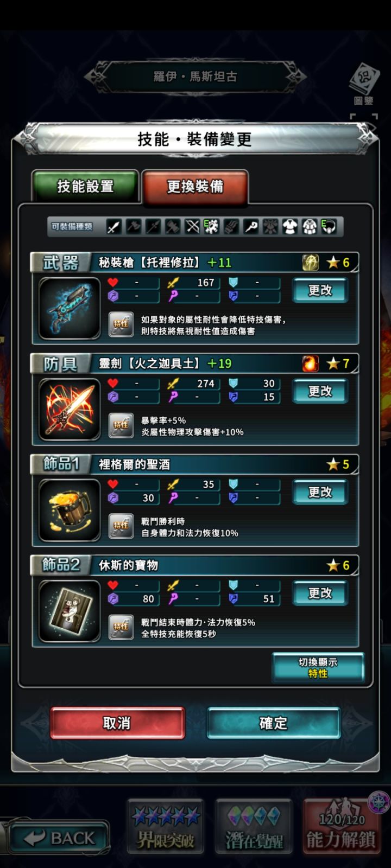The image size is (391, 868).
Task: Confirm equipment with 確定
Action: point(273,723)
